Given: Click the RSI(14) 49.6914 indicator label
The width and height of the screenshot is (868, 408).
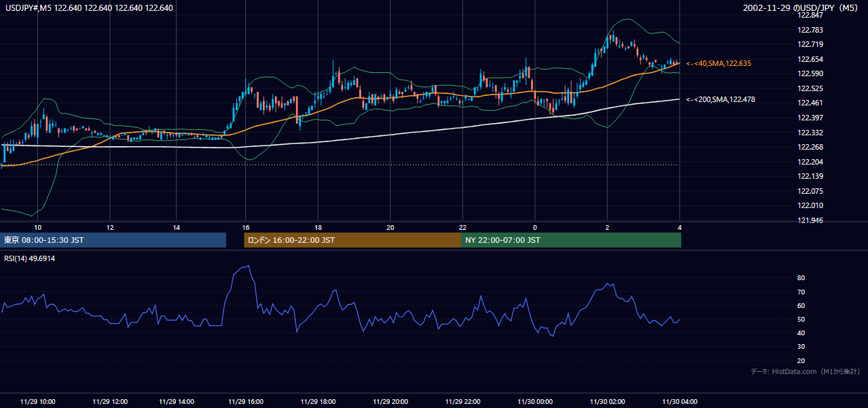Looking at the screenshot, I should [30, 258].
